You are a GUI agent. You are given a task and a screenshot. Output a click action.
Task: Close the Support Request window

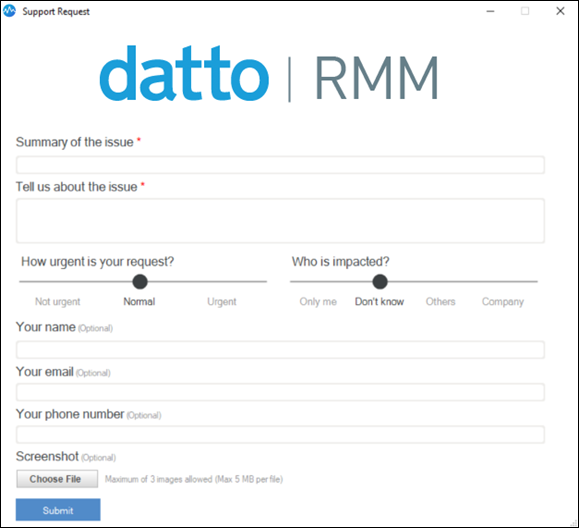[x=560, y=11]
